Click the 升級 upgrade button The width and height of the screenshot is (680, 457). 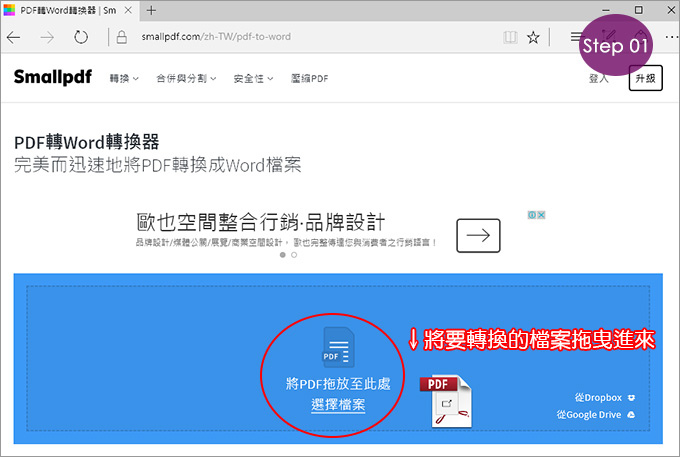[x=645, y=78]
